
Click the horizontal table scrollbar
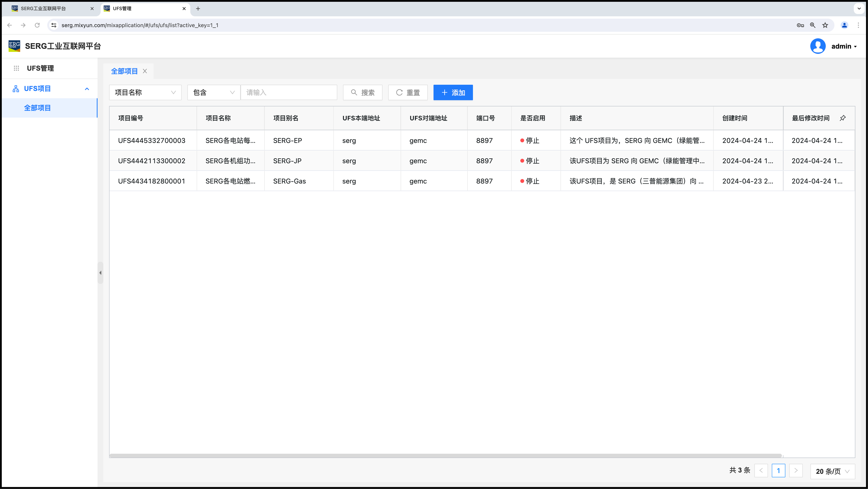[x=445, y=456]
